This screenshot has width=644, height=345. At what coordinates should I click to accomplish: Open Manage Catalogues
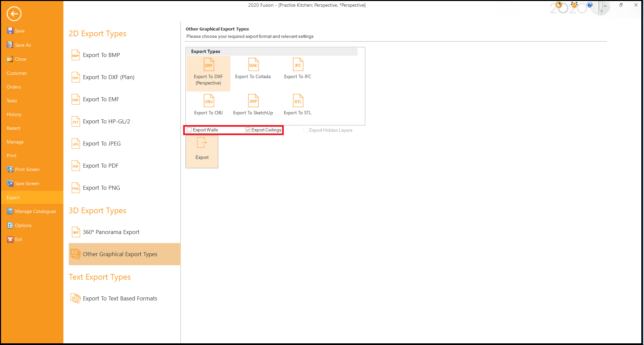coord(32,211)
